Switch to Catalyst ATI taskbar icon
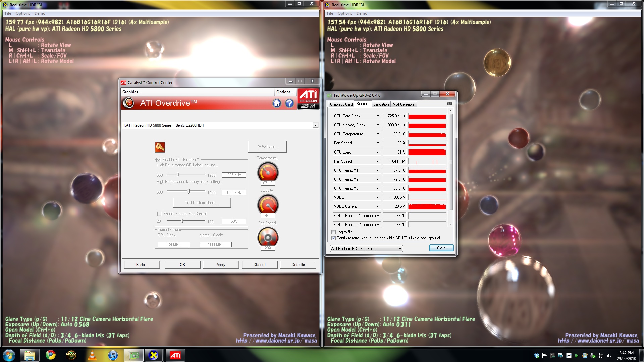The height and width of the screenshot is (362, 644). point(175,355)
